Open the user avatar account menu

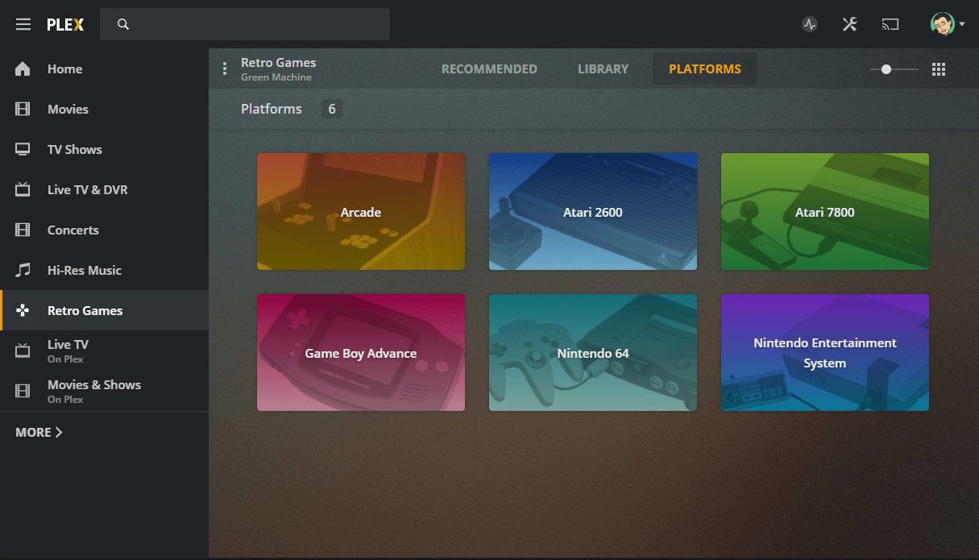(947, 24)
